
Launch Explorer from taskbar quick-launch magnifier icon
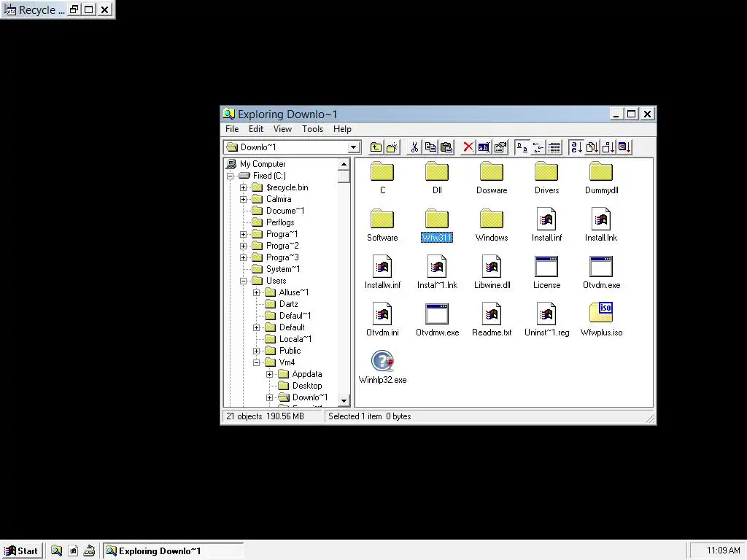point(57,551)
